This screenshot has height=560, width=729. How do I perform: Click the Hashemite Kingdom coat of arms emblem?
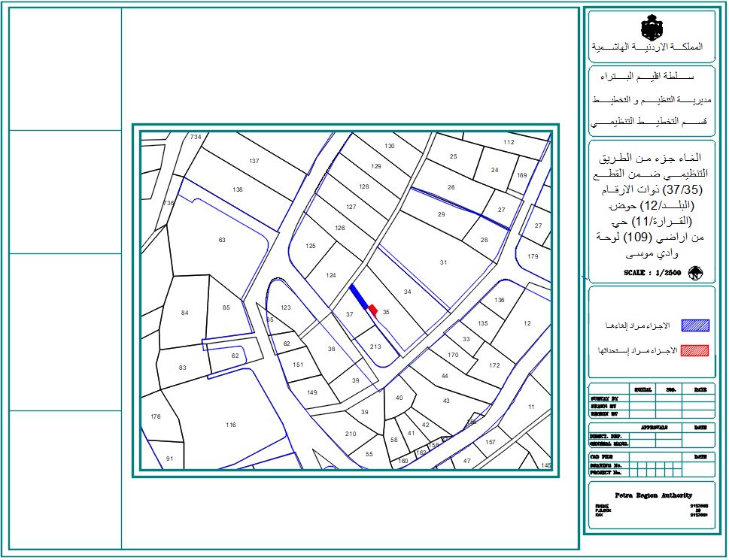tap(654, 26)
